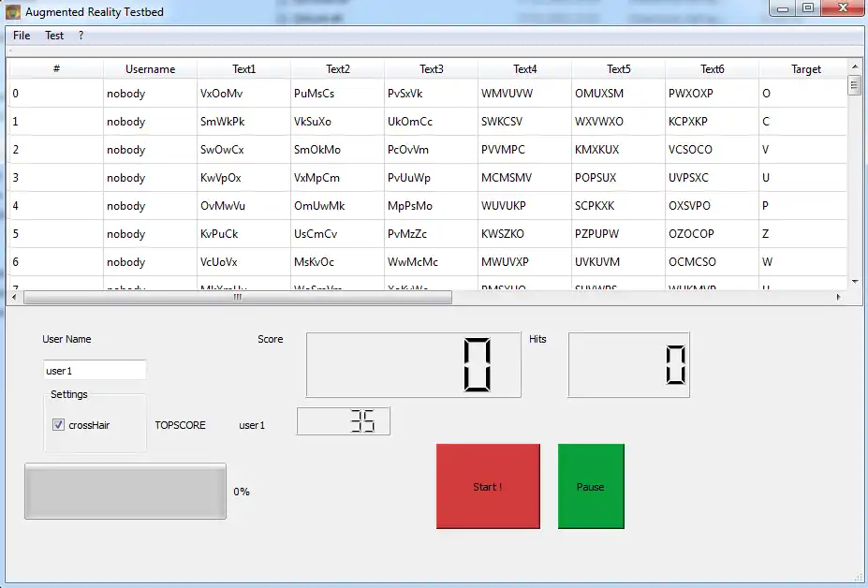Open the File menu
The height and width of the screenshot is (588, 868).
(22, 36)
